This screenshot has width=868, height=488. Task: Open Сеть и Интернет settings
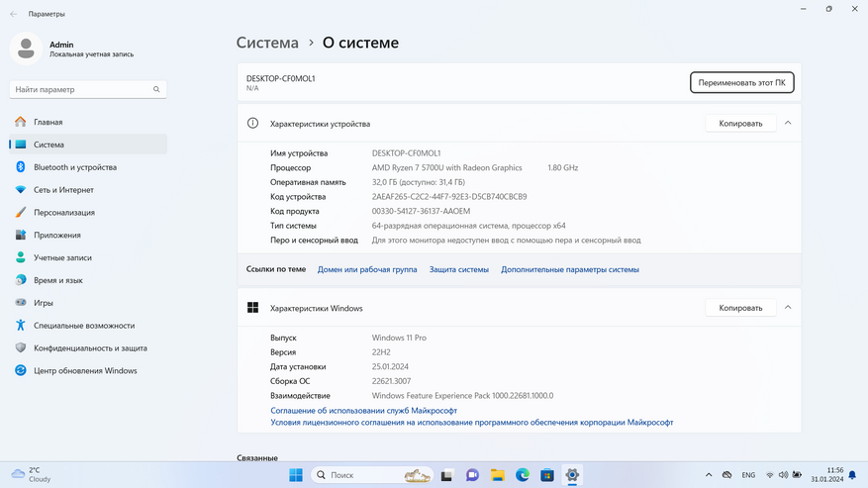pyautogui.click(x=88, y=190)
